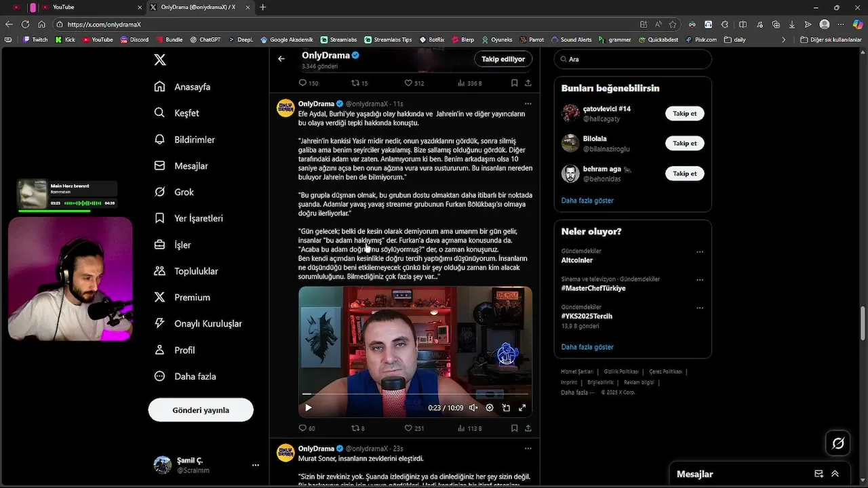The height and width of the screenshot is (488, 868).
Task: Repost the post with 8 reposts
Action: [x=357, y=428]
